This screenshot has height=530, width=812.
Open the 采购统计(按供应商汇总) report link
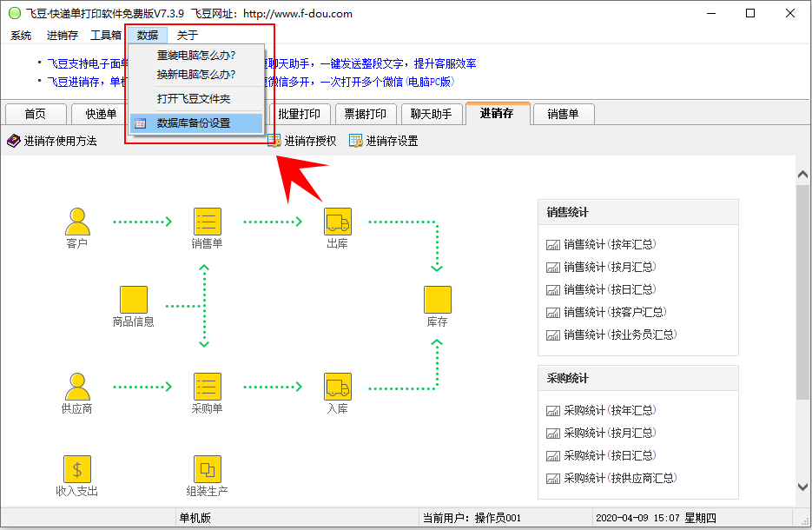coord(620,478)
